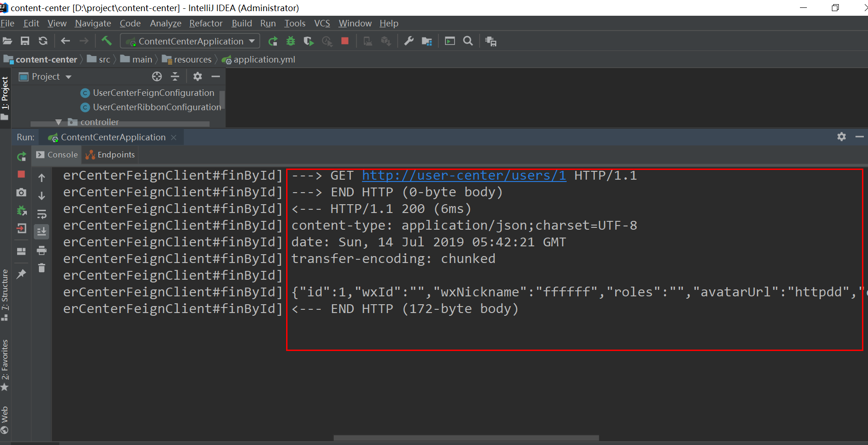
Task: Collapse all in the Project panel
Action: click(x=175, y=76)
